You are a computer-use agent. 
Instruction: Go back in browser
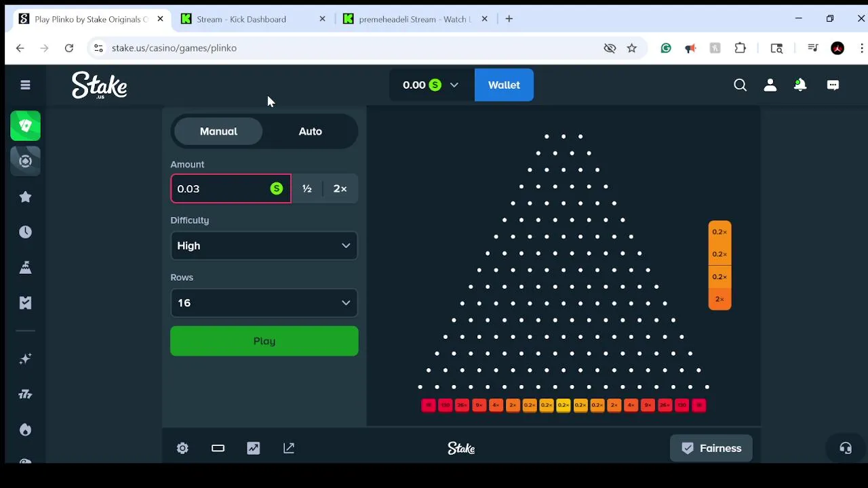(20, 48)
